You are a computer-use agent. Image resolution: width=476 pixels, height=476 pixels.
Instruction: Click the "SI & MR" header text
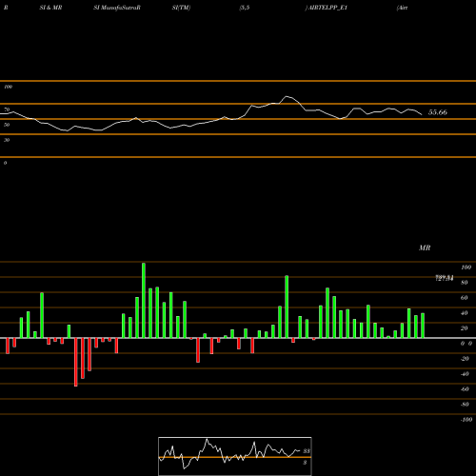pos(50,8)
